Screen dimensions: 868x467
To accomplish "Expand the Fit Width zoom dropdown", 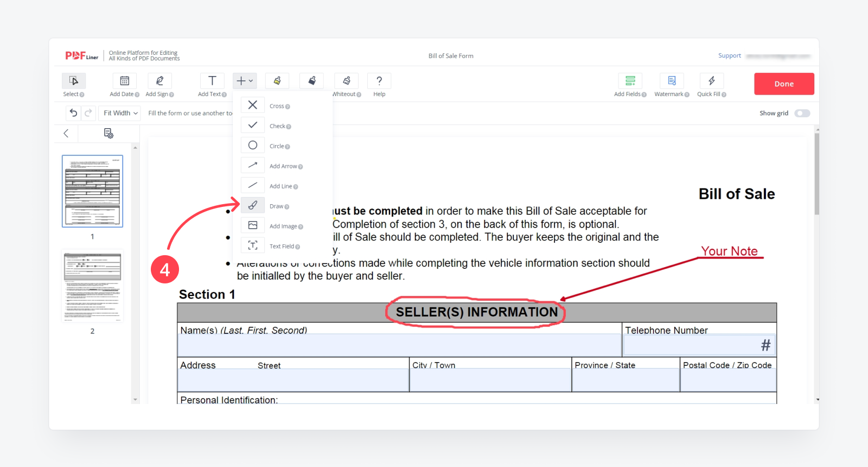I will pyautogui.click(x=120, y=113).
